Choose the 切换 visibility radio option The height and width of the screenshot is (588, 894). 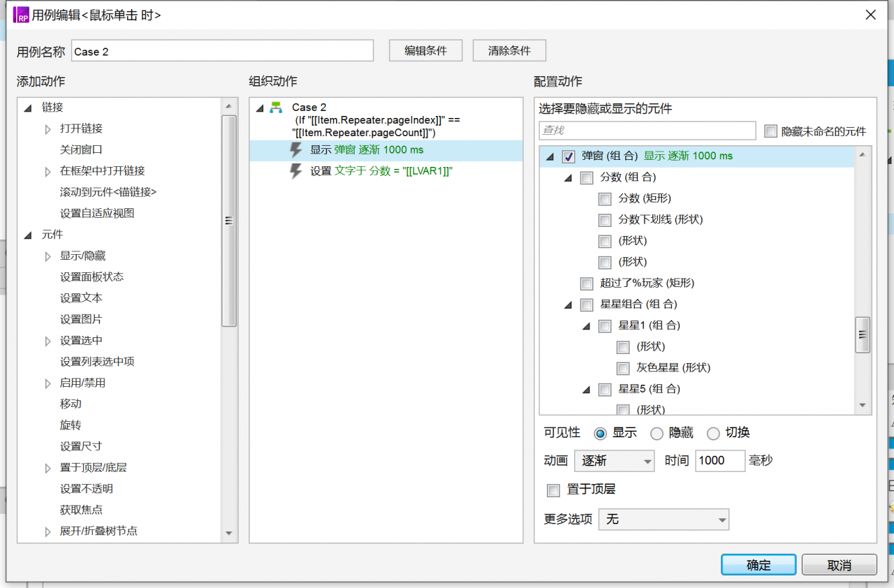(713, 434)
